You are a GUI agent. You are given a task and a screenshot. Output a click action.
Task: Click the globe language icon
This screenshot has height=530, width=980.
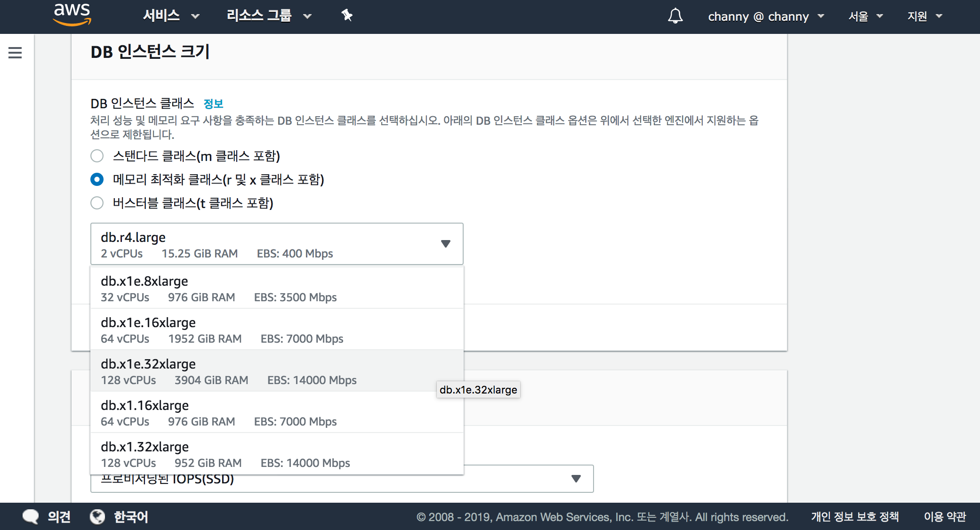97,517
